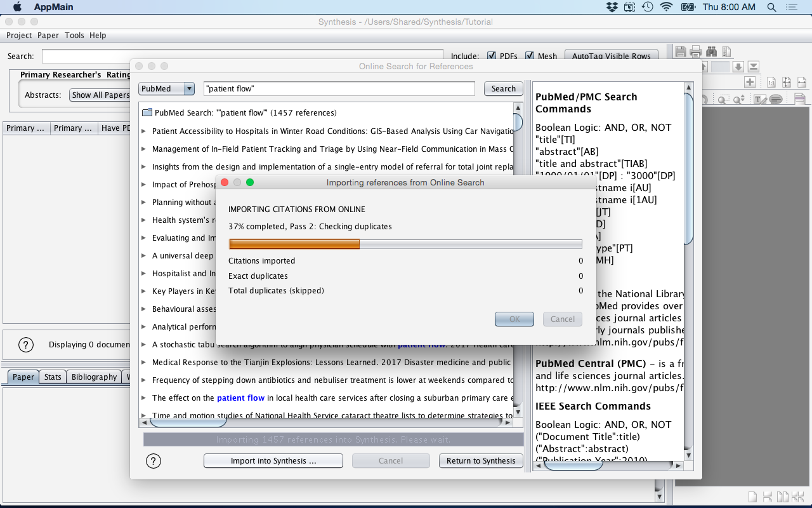812x508 pixels.
Task: Expand the Patient Accessibility to Hospitals reference
Action: tap(144, 131)
